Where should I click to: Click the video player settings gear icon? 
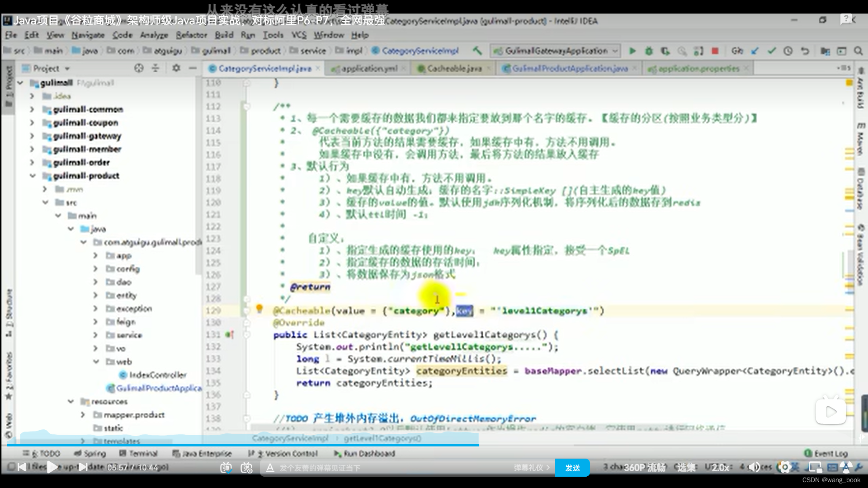(x=784, y=467)
